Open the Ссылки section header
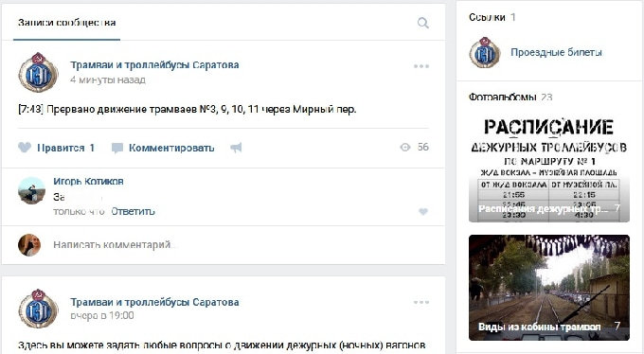This screenshot has height=354, width=644. (x=492, y=17)
